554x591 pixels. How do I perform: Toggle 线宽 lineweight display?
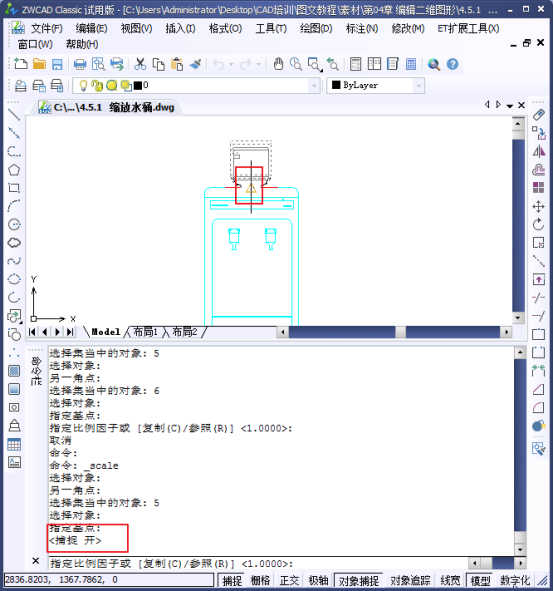(x=450, y=580)
